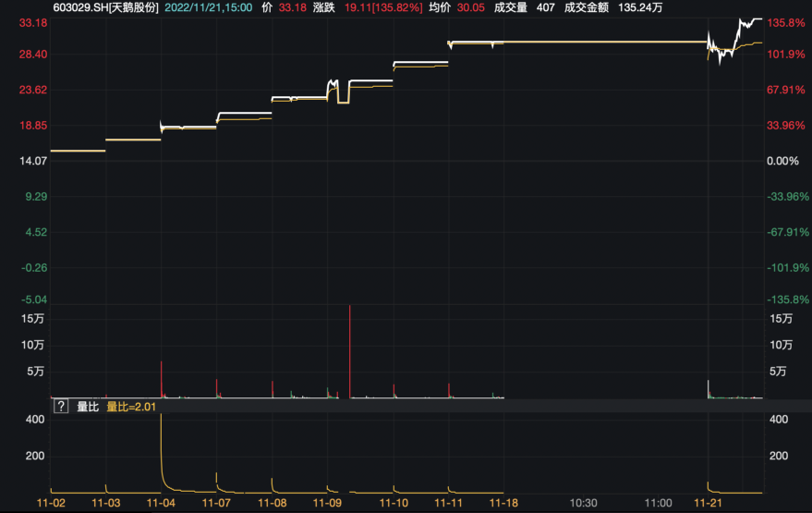812x513 pixels.
Task: Click the 10:30 time label
Action: (x=583, y=504)
